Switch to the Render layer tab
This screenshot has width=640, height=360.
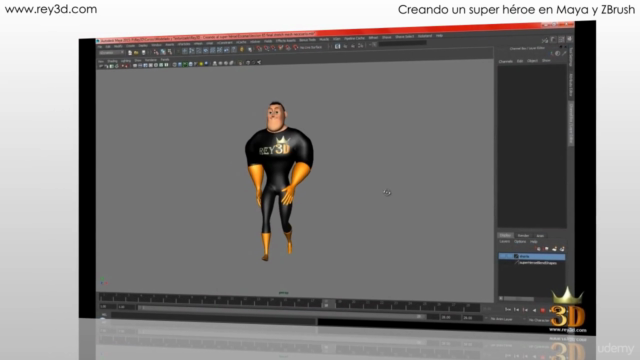pyautogui.click(x=523, y=236)
